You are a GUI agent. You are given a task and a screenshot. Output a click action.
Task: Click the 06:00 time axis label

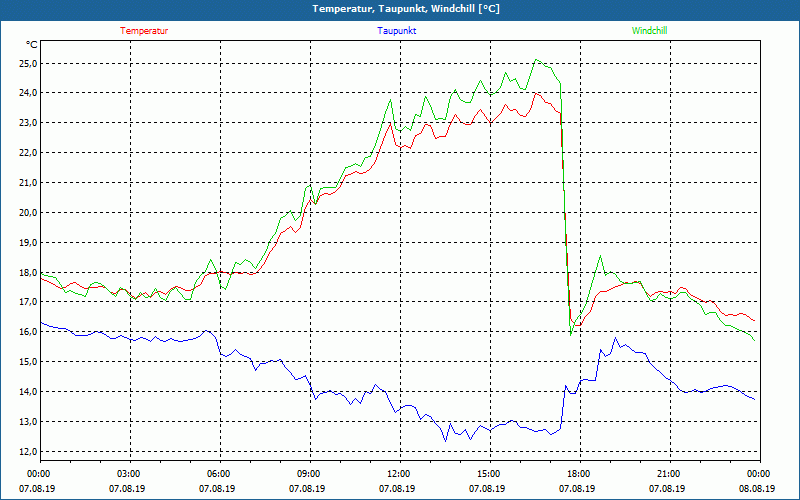pyautogui.click(x=217, y=474)
